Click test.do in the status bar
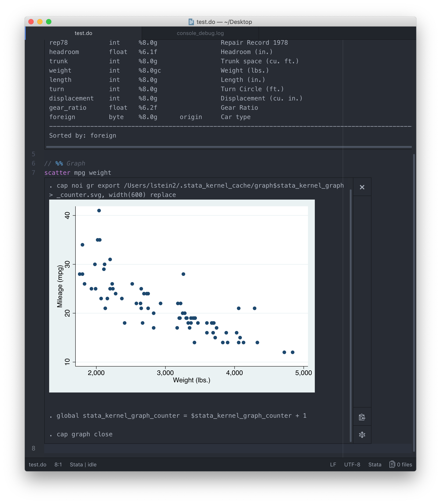 click(37, 464)
